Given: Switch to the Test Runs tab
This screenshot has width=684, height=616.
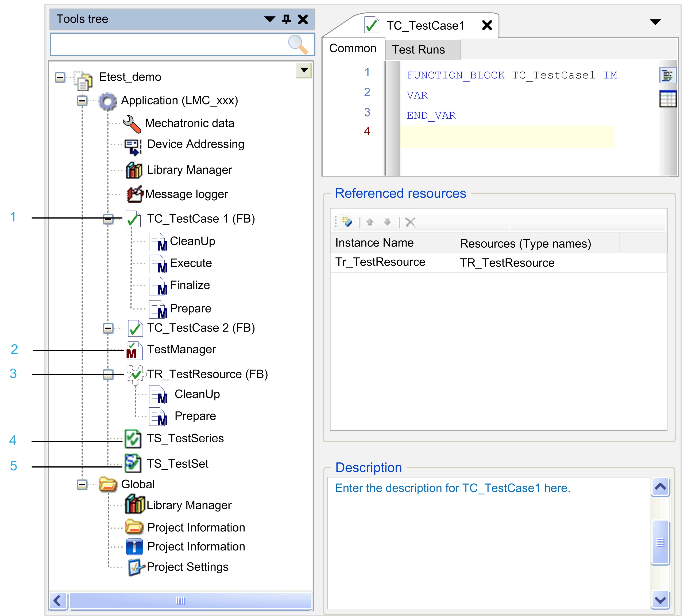Looking at the screenshot, I should [418, 50].
